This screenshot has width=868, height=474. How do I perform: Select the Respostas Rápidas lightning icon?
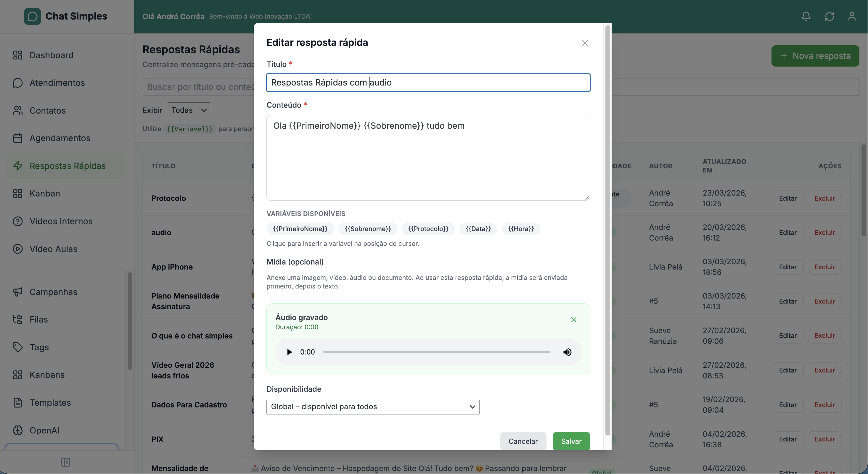tap(18, 166)
